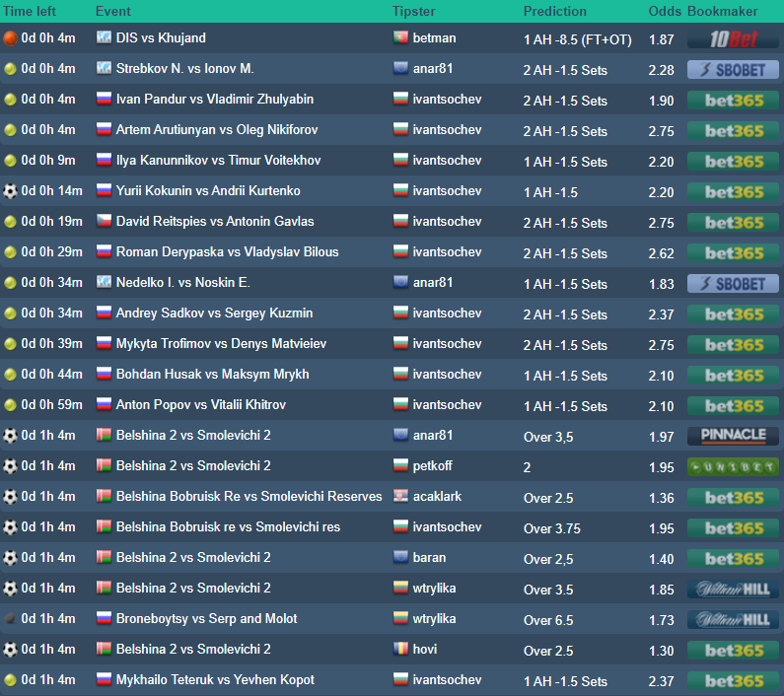
Task: Click the '1 AH -8.5 (FT+OT)' prediction
Action: tap(578, 39)
